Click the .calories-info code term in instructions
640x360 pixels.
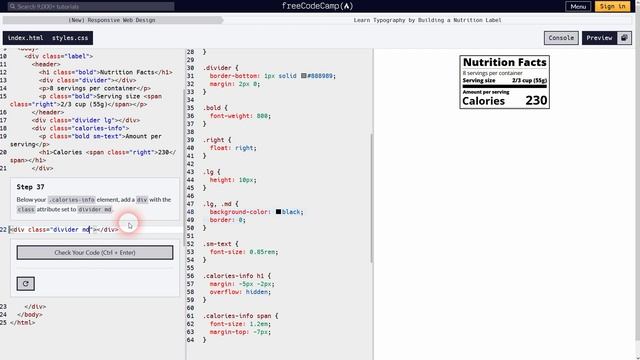coord(71,200)
